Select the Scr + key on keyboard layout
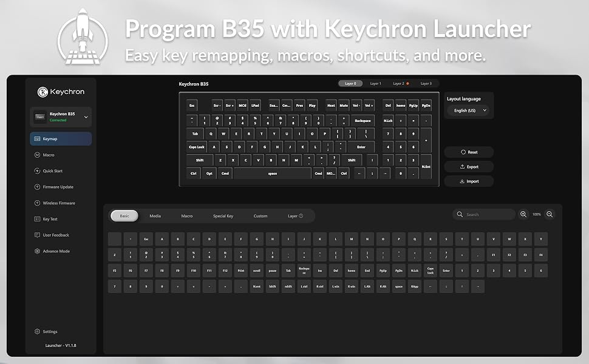 click(x=230, y=106)
